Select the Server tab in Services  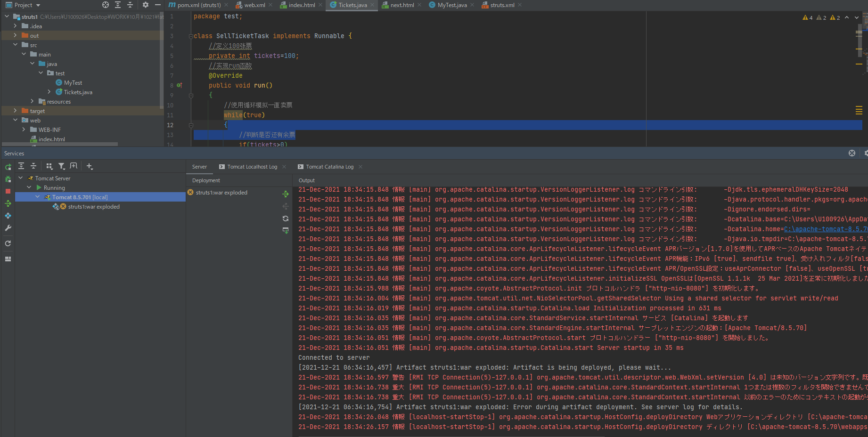(199, 167)
